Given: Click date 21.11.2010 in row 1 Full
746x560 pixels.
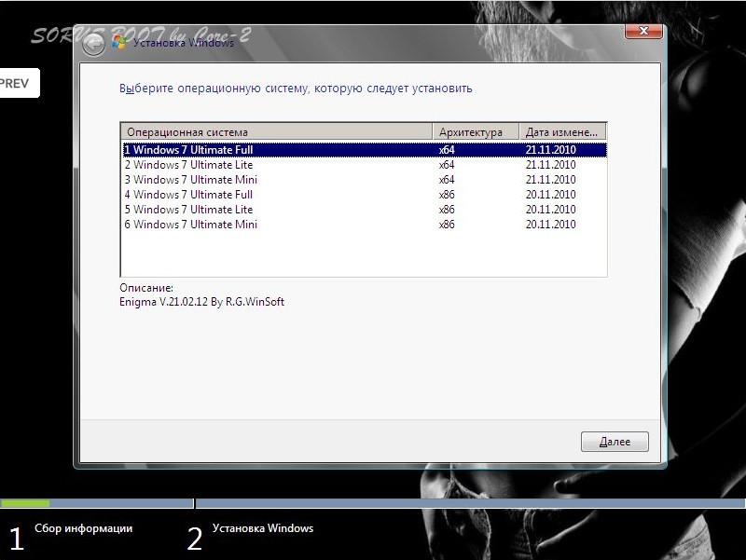Looking at the screenshot, I should pyautogui.click(x=550, y=150).
